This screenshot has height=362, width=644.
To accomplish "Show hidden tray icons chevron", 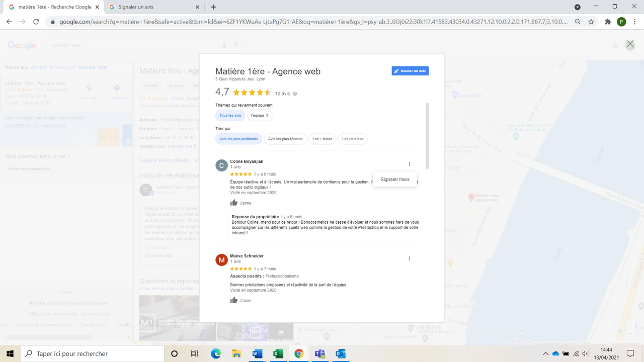I will [545, 353].
